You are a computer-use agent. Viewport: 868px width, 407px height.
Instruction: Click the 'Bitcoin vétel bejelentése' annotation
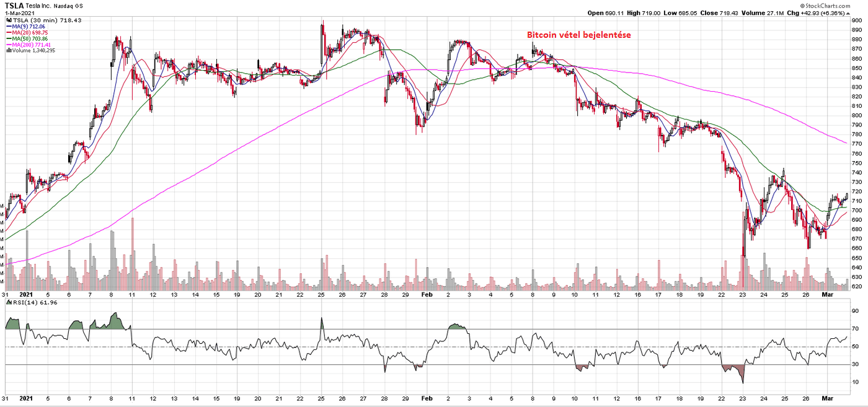coord(579,35)
